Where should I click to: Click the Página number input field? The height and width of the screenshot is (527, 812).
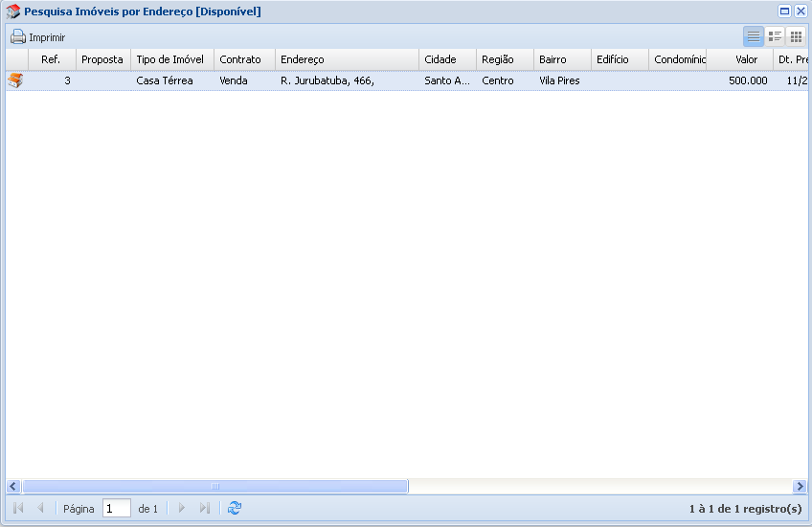[116, 509]
